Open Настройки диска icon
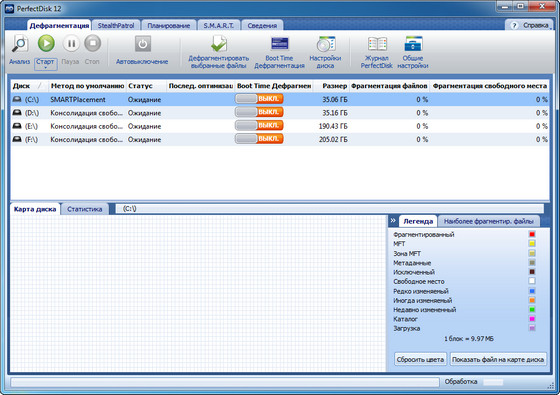This screenshot has height=395, width=560. click(325, 44)
